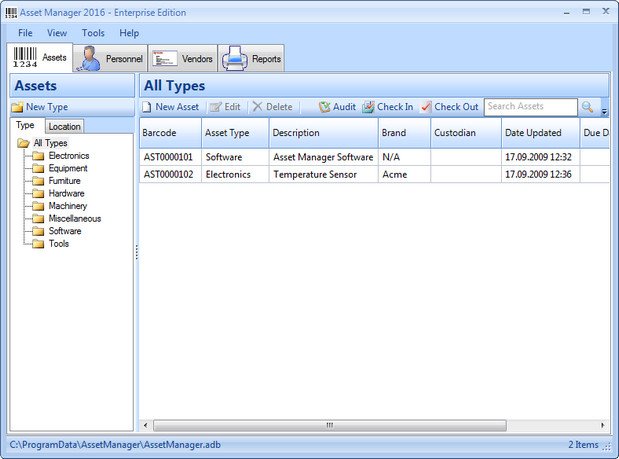This screenshot has height=459, width=619.
Task: Click the scroll left arrow
Action: tap(146, 425)
